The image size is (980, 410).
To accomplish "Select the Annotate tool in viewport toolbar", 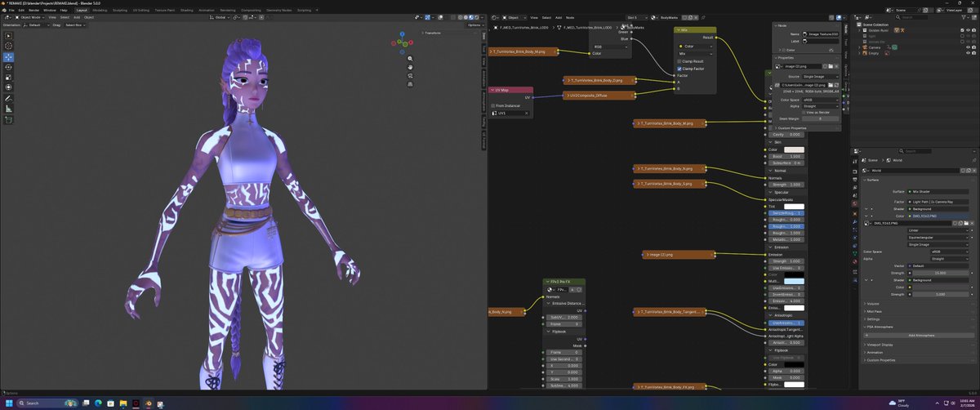I will 9,99.
